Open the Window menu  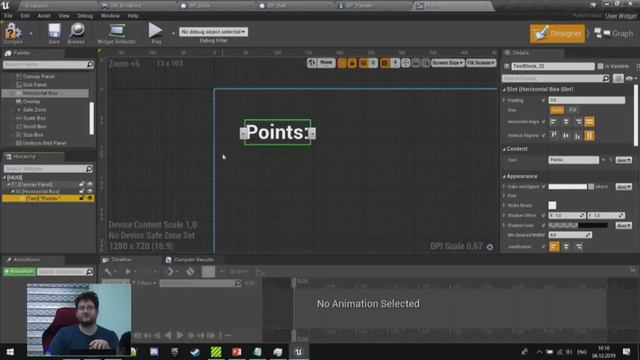[110, 16]
